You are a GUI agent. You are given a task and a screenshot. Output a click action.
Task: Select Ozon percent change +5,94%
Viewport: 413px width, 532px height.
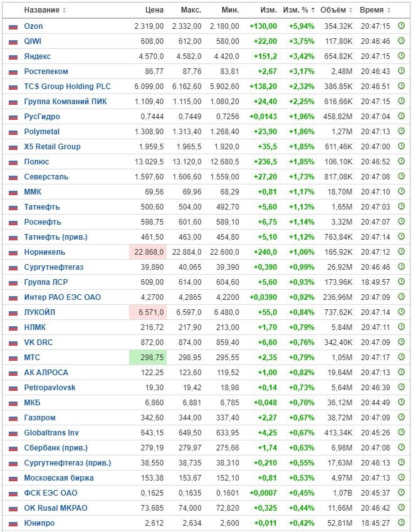[301, 26]
